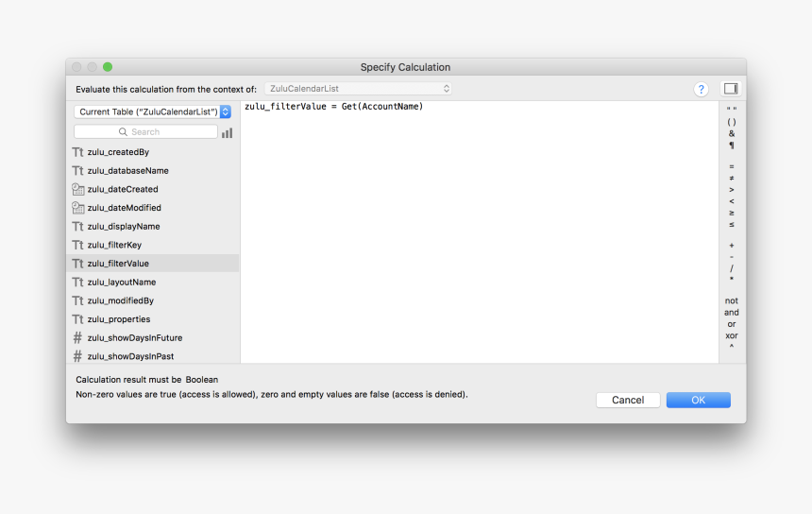
Task: Click the field sort order bars icon
Action: click(x=227, y=132)
